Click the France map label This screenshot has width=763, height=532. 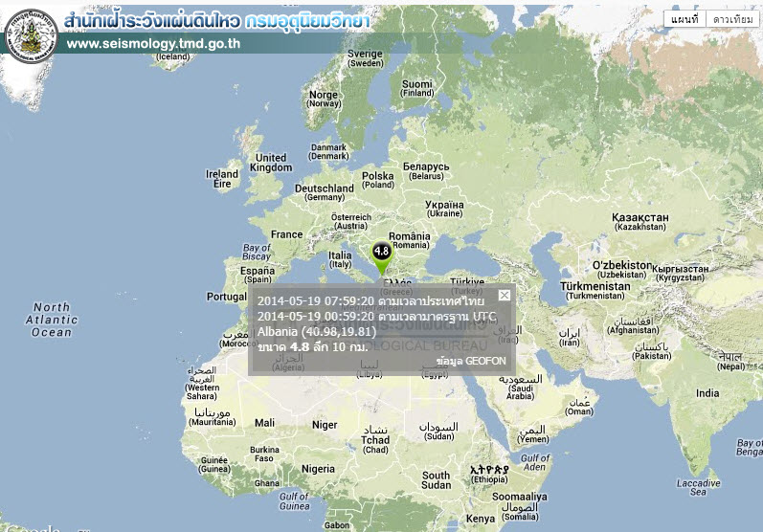pyautogui.click(x=286, y=234)
